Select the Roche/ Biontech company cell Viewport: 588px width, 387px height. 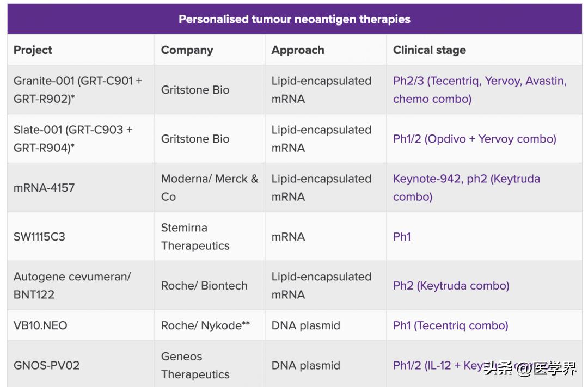point(204,286)
